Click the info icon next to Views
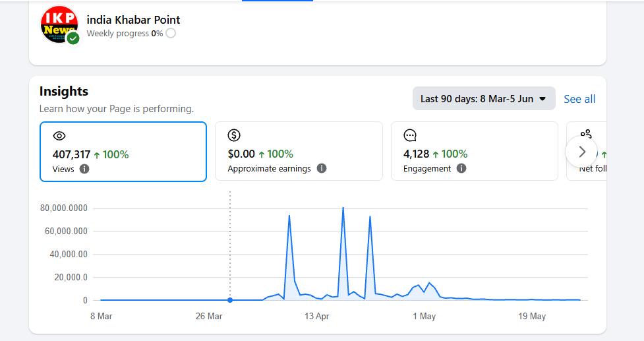This screenshot has width=644, height=341. coord(84,169)
